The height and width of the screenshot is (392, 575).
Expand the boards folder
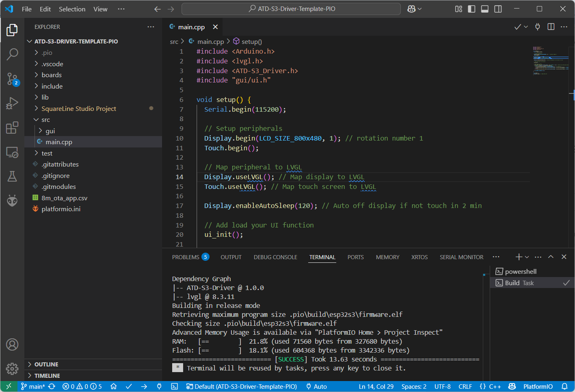point(52,75)
